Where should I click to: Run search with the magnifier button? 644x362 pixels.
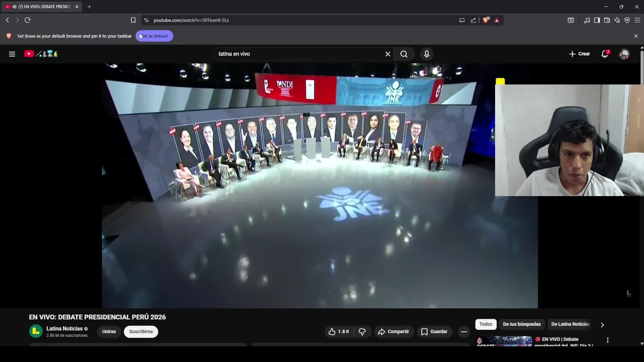pos(404,54)
